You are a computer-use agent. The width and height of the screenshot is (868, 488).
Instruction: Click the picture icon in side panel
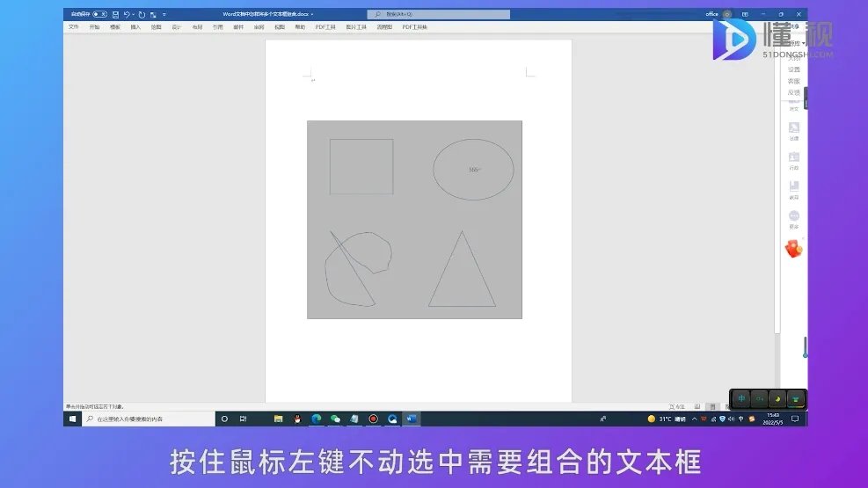[x=794, y=127]
